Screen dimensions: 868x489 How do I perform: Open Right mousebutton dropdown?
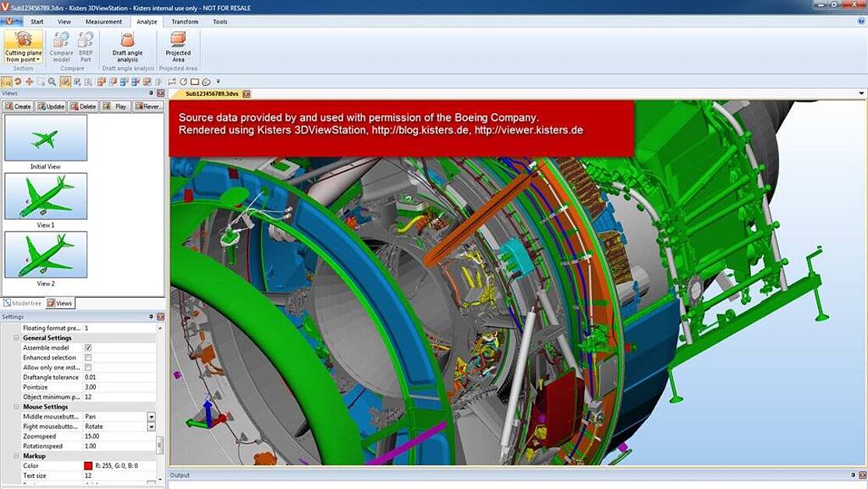coord(151,427)
